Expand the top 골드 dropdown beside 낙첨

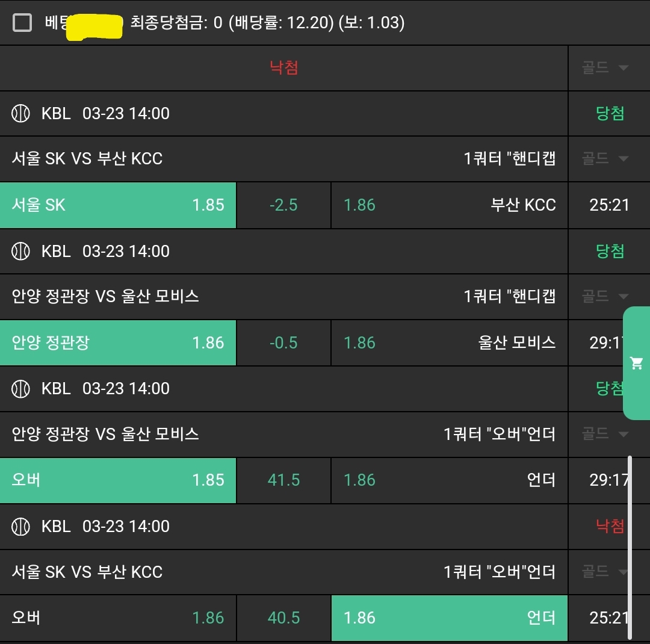pos(605,67)
